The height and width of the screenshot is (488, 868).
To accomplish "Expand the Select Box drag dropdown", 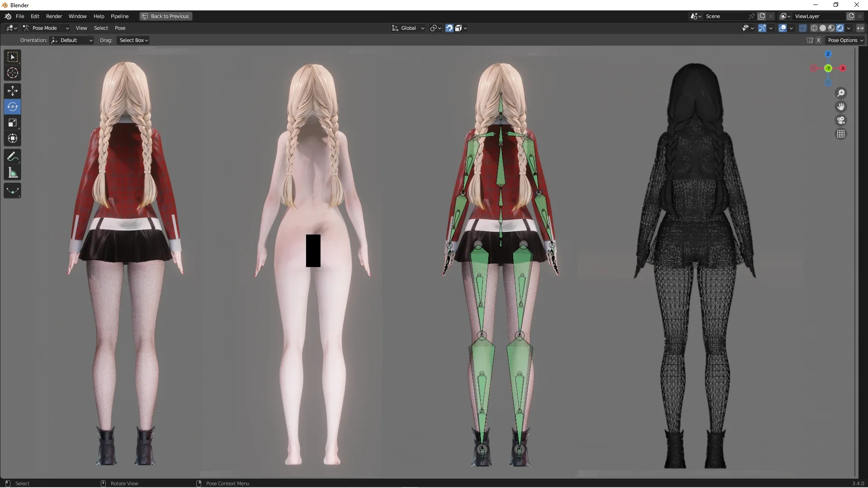I will tap(133, 40).
